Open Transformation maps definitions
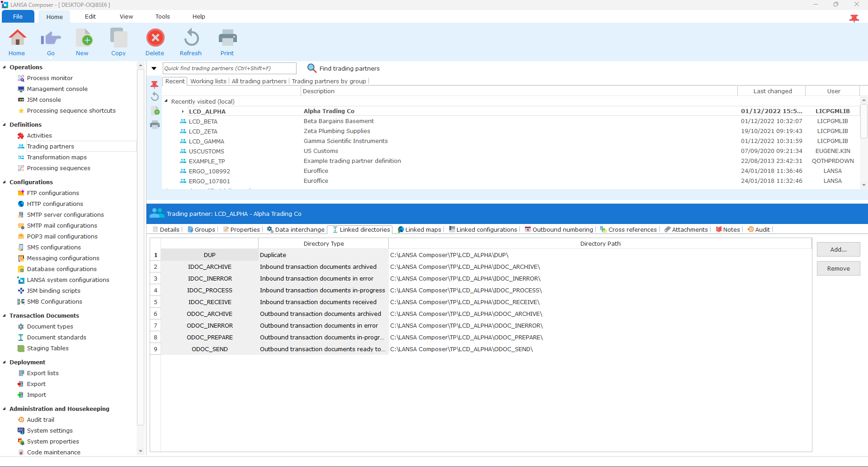868x467 pixels. 57,157
